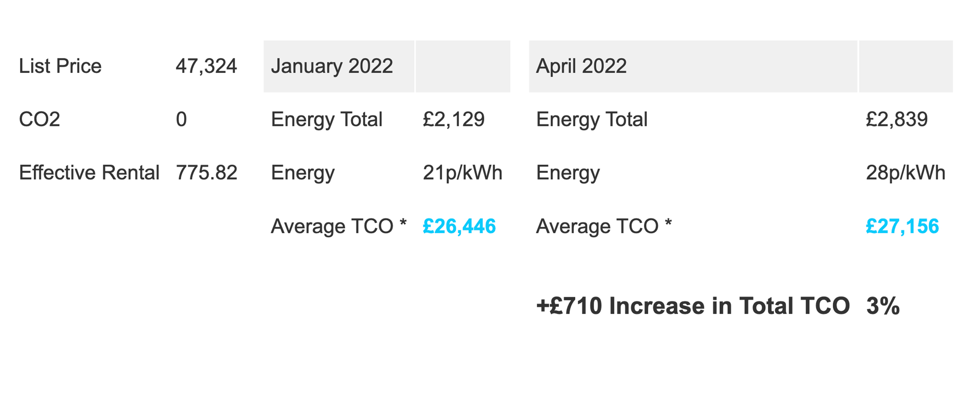Image resolution: width=980 pixels, height=403 pixels.
Task: Click the 28p/kWh energy rate
Action: click(x=905, y=173)
